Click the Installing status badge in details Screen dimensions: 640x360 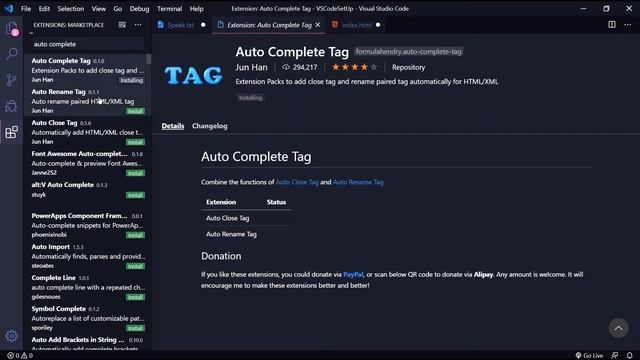251,98
